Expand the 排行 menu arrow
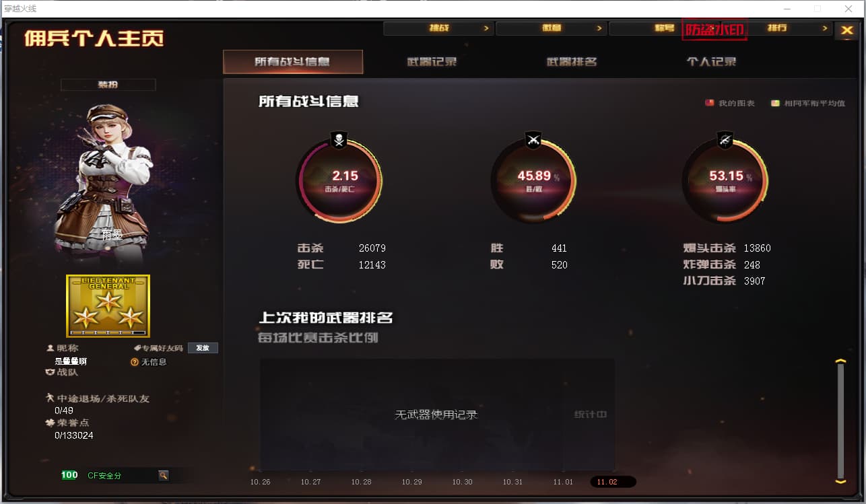Viewport: 866px width, 504px height. tap(825, 28)
